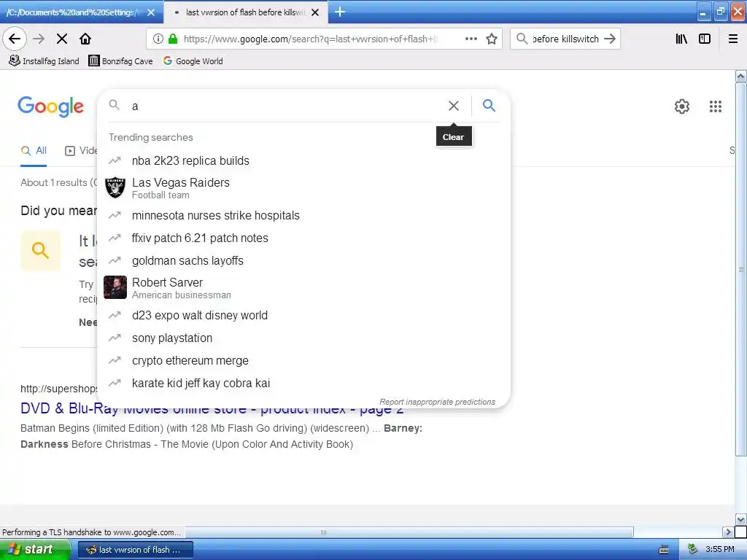Submit the toolbar search with the arrow

(x=610, y=39)
